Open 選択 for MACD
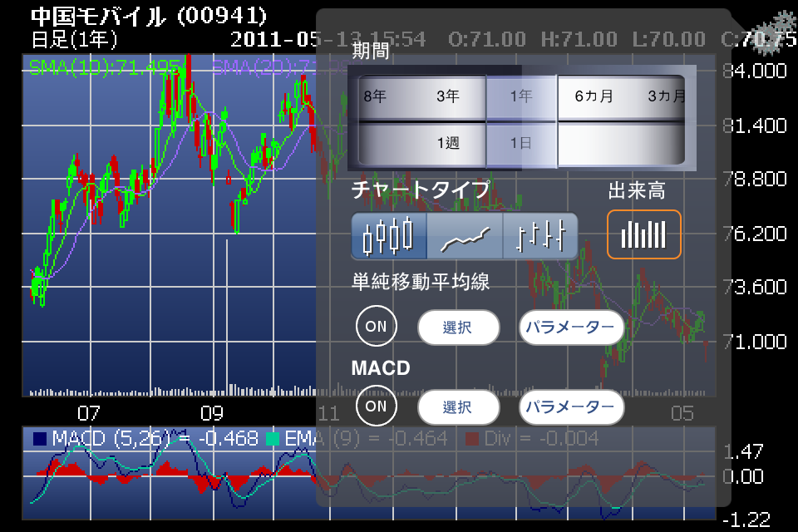The height and width of the screenshot is (532, 798). tap(458, 407)
